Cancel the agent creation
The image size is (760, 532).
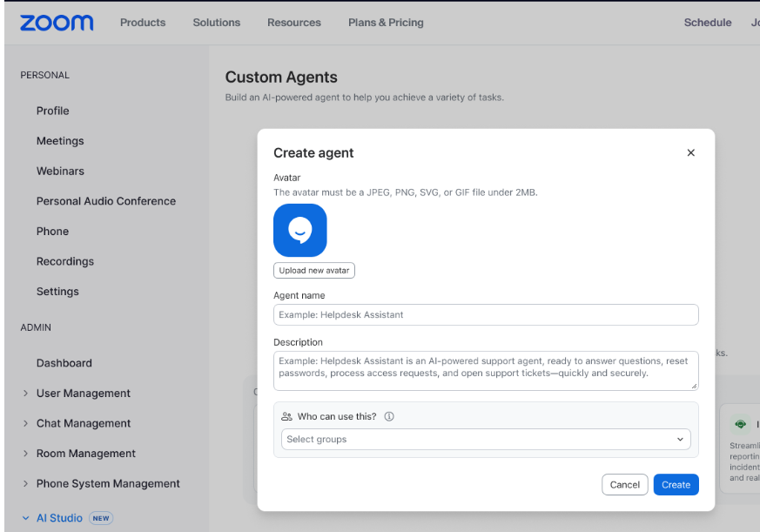tap(624, 485)
